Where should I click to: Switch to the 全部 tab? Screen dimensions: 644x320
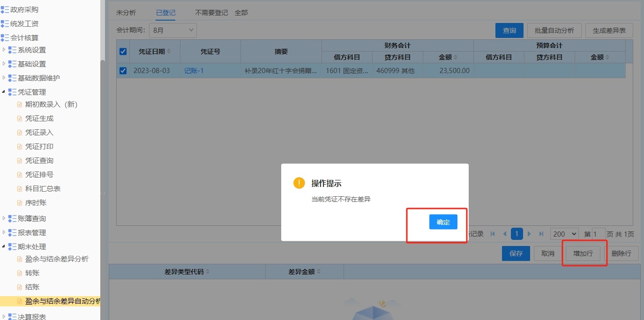(241, 13)
